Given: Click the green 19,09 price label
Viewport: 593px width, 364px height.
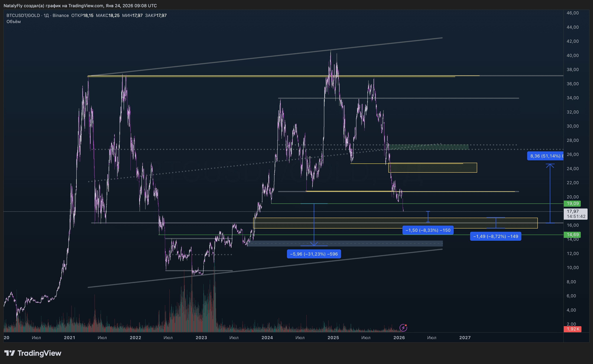Looking at the screenshot, I should tap(572, 203).
